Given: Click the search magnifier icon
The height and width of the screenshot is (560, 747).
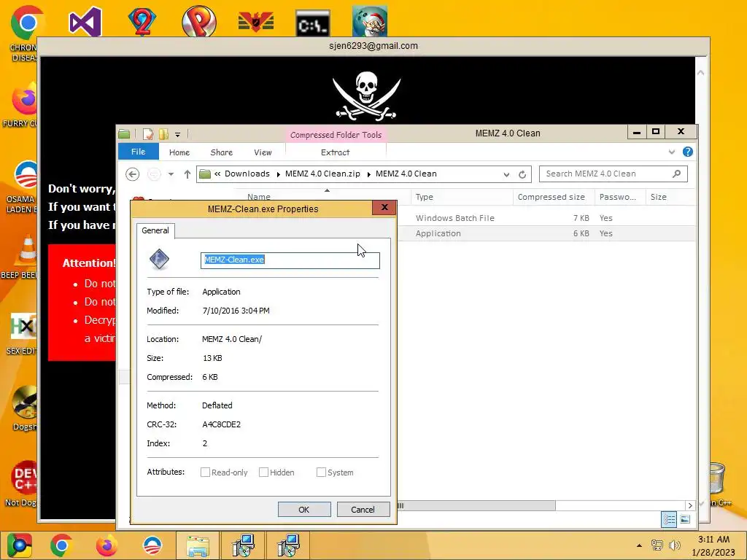Looking at the screenshot, I should [x=676, y=174].
